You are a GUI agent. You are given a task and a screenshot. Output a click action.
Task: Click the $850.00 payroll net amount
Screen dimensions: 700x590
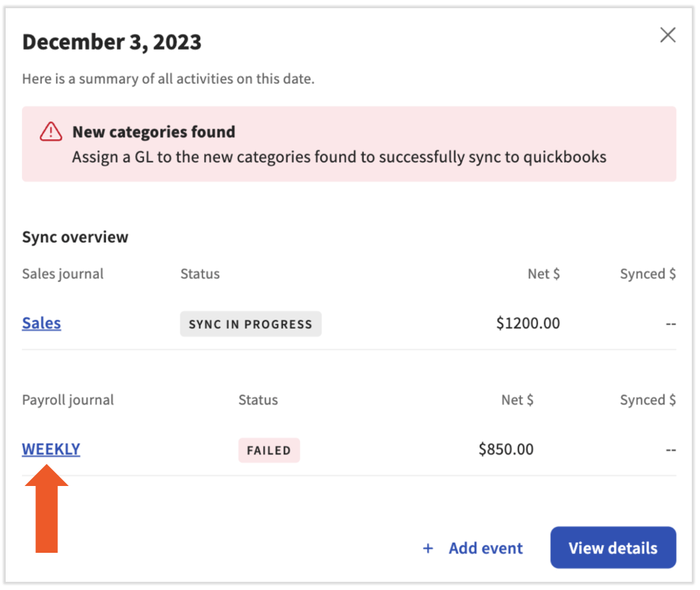pos(506,449)
